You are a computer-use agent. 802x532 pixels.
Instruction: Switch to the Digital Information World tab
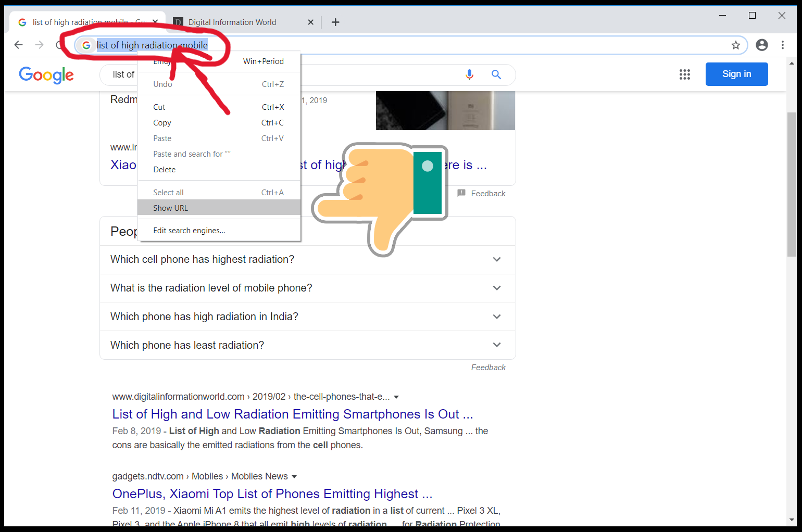pos(232,22)
